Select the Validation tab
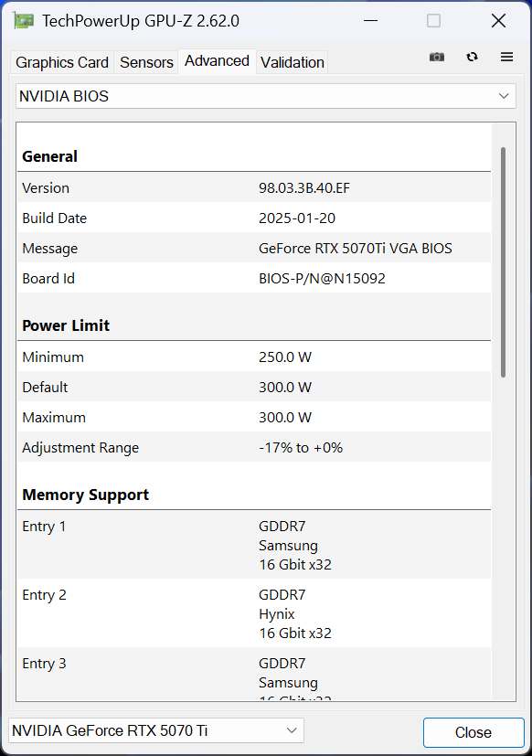 [292, 62]
